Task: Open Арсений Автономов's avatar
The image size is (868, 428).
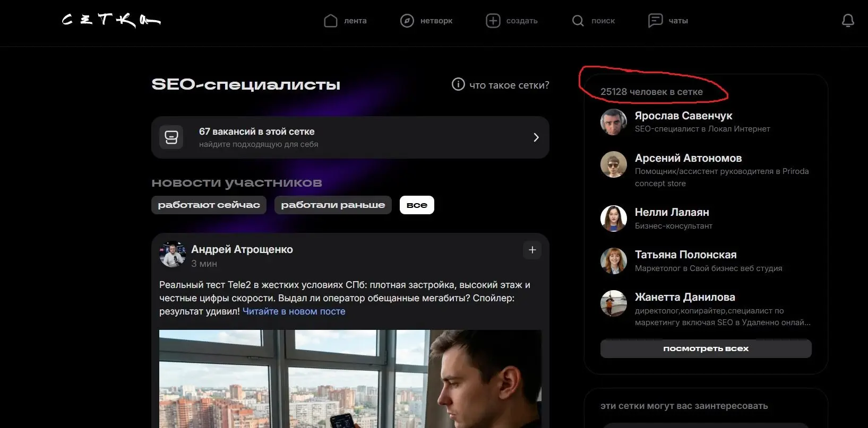Action: click(x=614, y=164)
